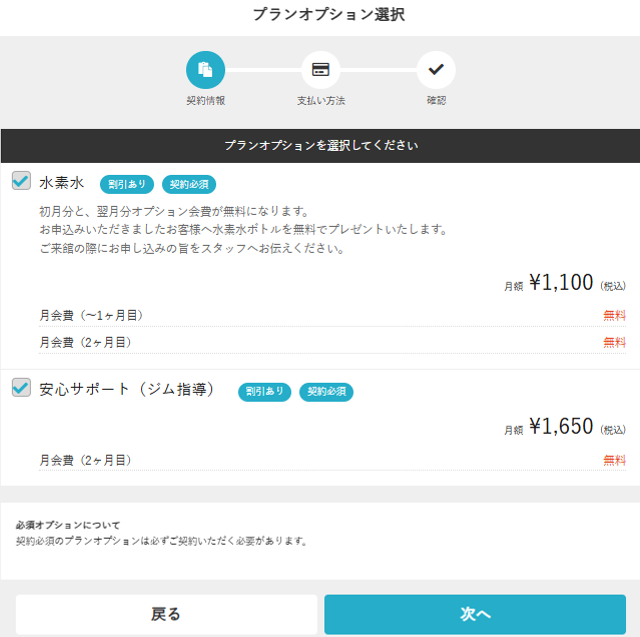
Task: Click the 割引あり badge for 安心サポート
Action: coord(264,391)
